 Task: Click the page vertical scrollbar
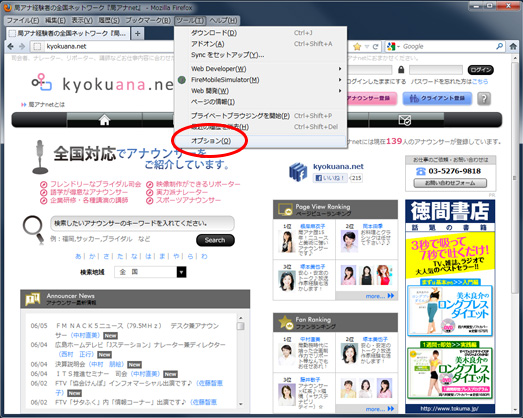point(514,177)
